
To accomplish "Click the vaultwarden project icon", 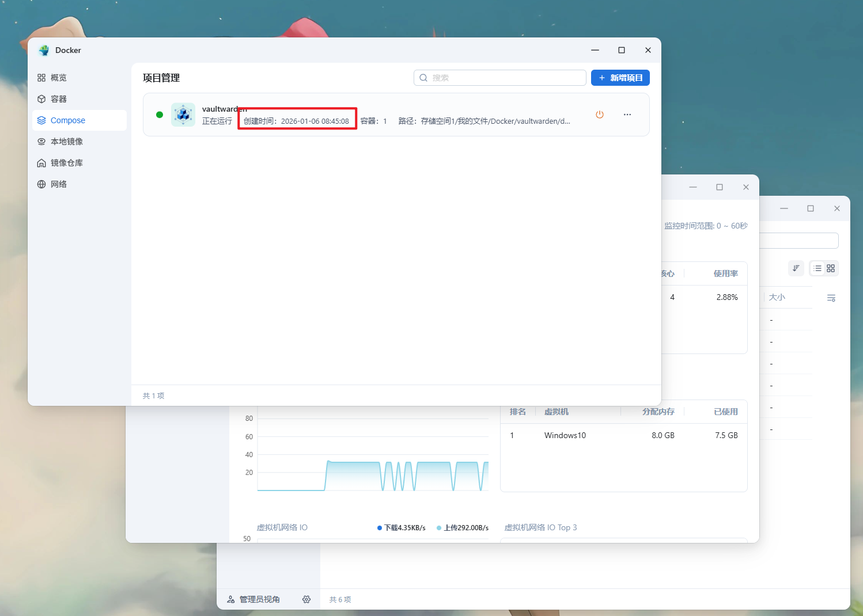I will (x=183, y=115).
